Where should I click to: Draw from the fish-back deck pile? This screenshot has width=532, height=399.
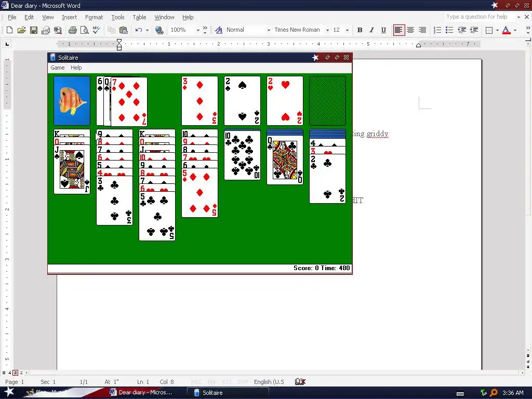72,101
